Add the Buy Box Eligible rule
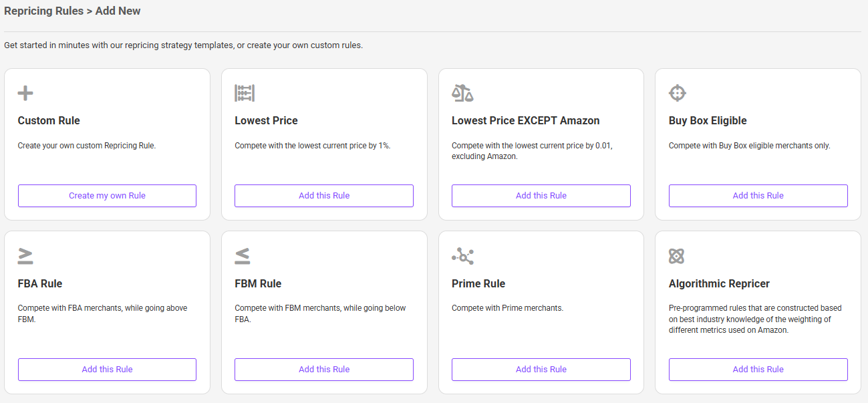Screen dimensions: 868x403 (x=758, y=196)
